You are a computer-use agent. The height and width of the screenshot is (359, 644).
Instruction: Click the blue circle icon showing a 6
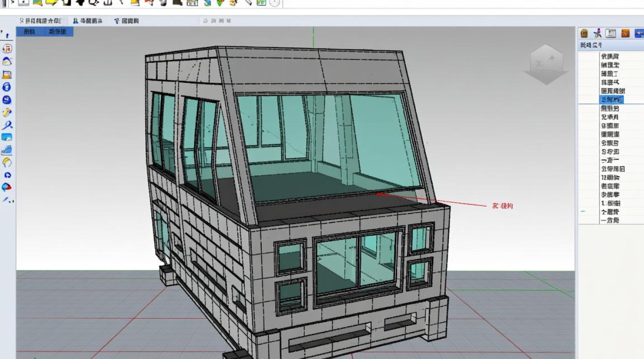[x=7, y=87]
